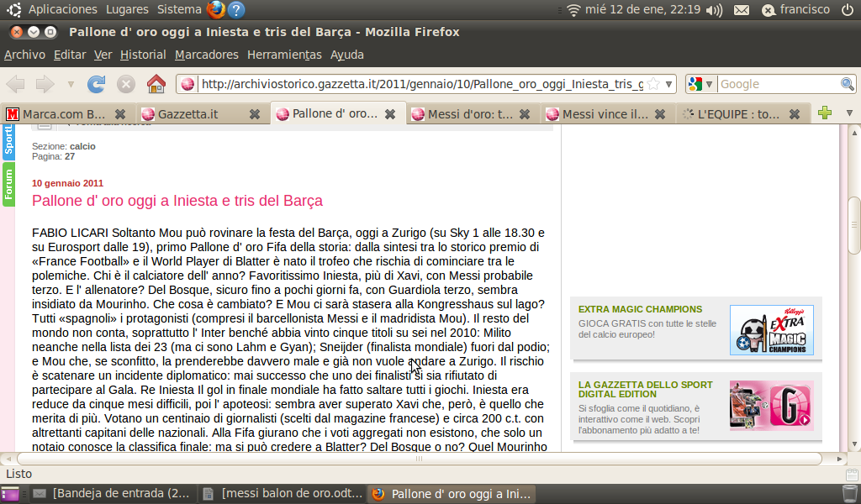Open the volume control in the top panel
Screen dimensions: 861x504
tap(714, 10)
